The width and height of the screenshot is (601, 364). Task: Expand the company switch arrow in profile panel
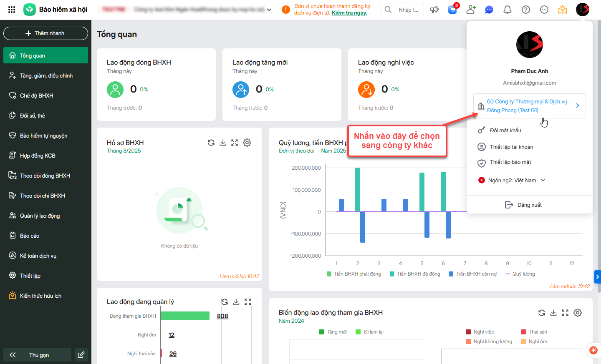point(578,105)
